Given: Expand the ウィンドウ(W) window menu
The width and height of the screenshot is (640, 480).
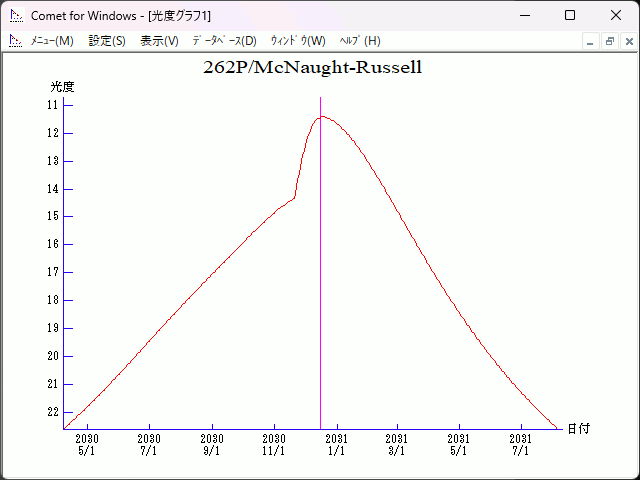Looking at the screenshot, I should click(x=298, y=41).
